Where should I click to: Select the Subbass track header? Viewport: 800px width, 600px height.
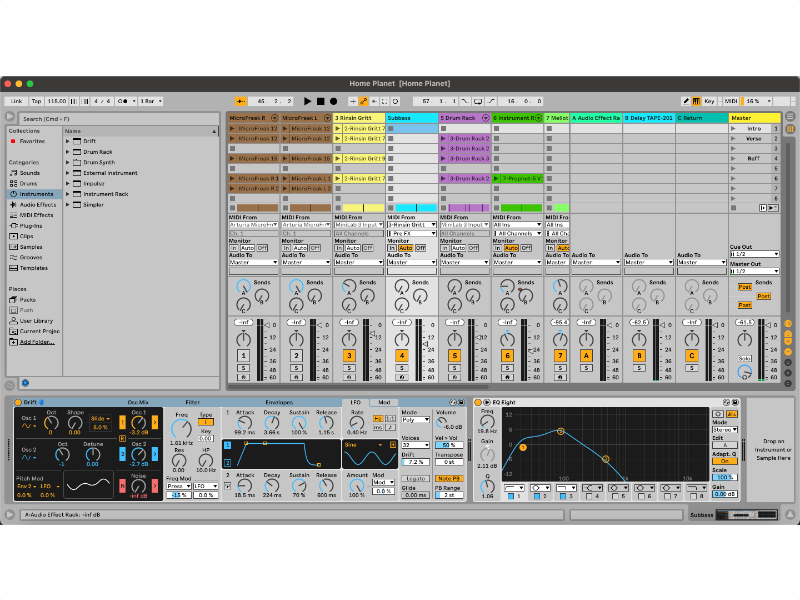tap(412, 118)
